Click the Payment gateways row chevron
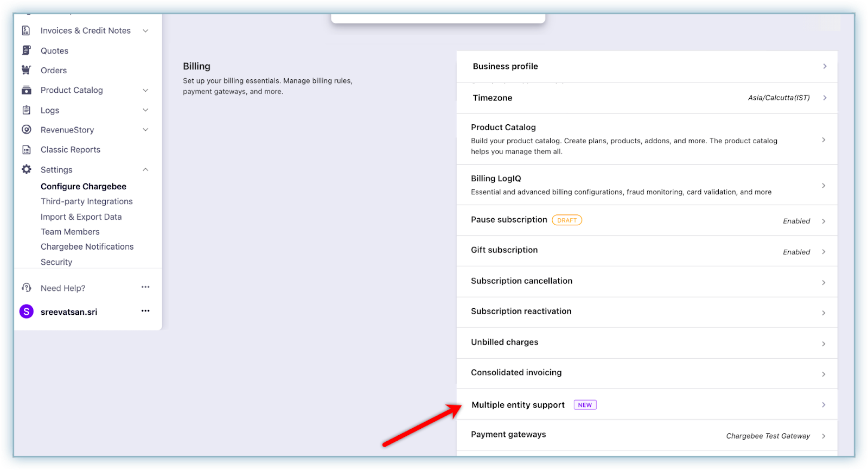The width and height of the screenshot is (868, 470). [x=824, y=436]
